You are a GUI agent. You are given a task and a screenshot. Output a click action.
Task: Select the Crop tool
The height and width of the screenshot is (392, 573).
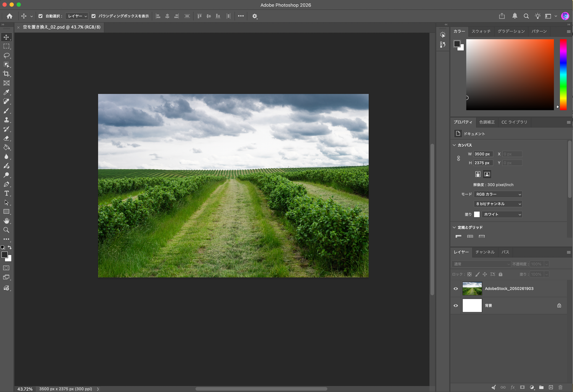click(x=6, y=74)
